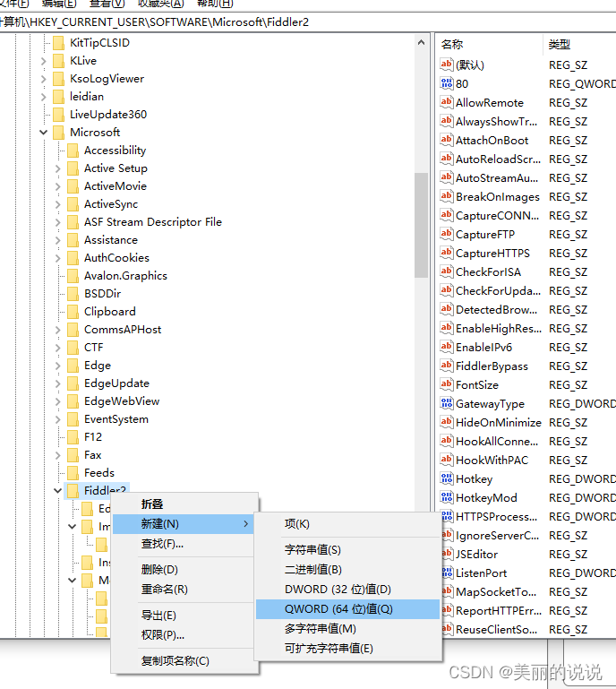616x689 pixels.
Task: Click the LiveUpdate360 folder icon
Action: [x=58, y=115]
